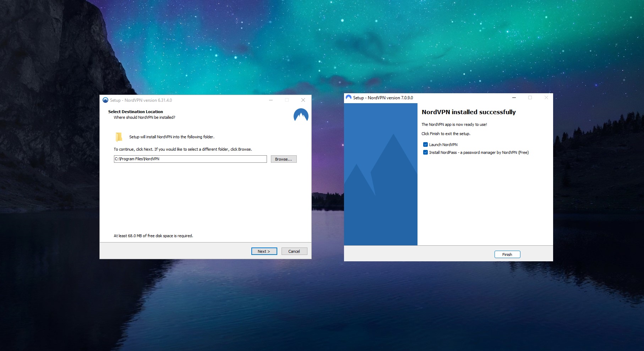644x351 pixels.
Task: Click NordVPN logo in 6.31.4.0 setup header
Action: point(301,115)
